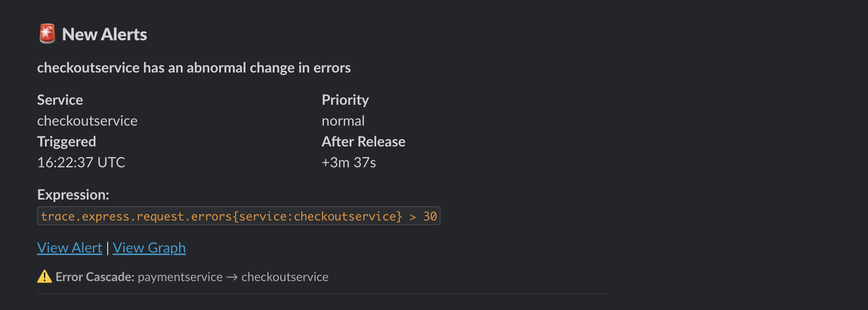
Task: Click the Service field label
Action: (x=60, y=100)
